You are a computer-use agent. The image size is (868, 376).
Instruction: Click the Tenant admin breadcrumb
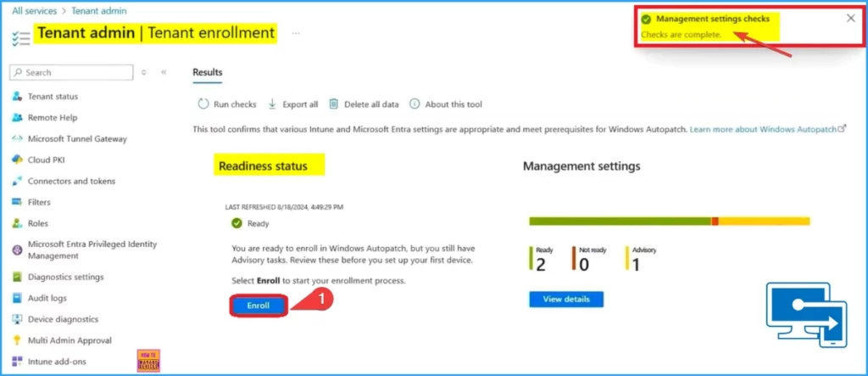click(98, 10)
